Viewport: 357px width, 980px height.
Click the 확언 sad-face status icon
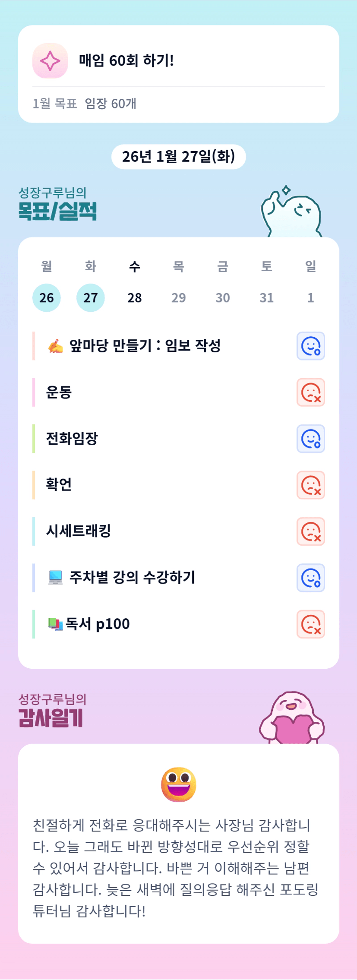310,485
